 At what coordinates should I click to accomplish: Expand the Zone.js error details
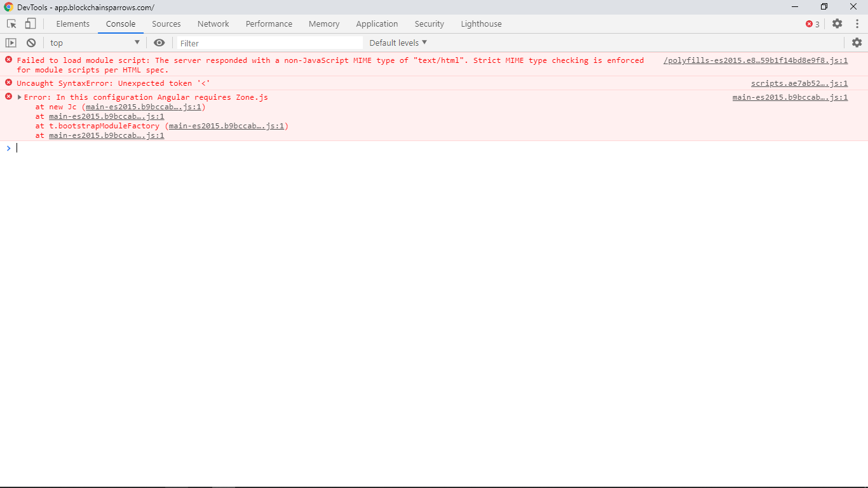[x=18, y=97]
